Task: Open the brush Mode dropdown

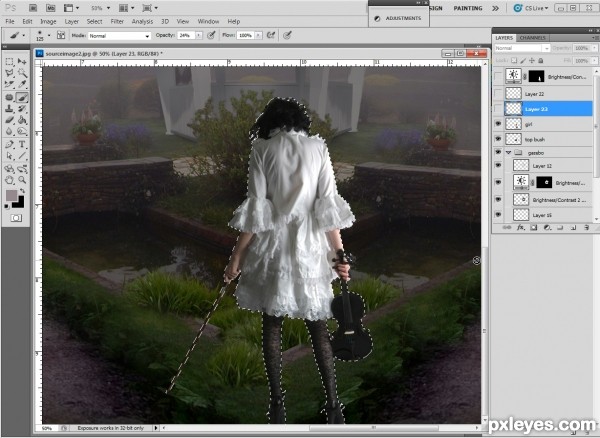Action: pyautogui.click(x=119, y=36)
